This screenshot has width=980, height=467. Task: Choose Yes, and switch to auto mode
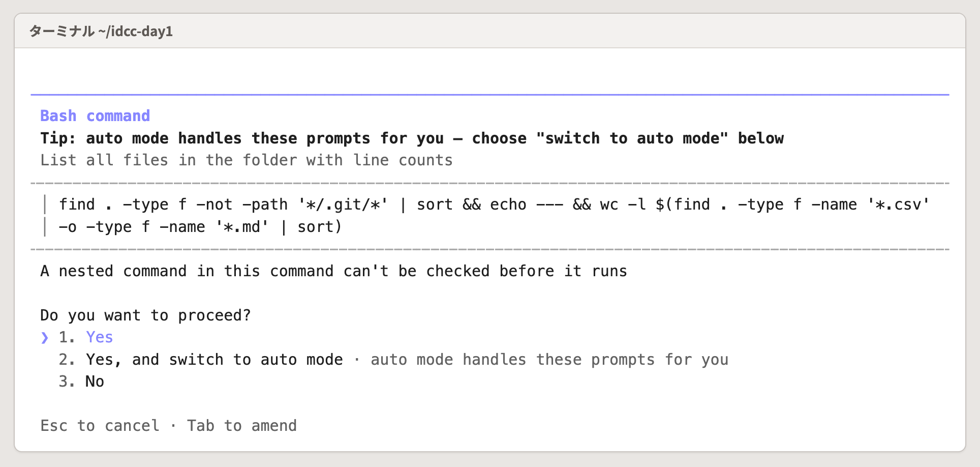tap(214, 360)
